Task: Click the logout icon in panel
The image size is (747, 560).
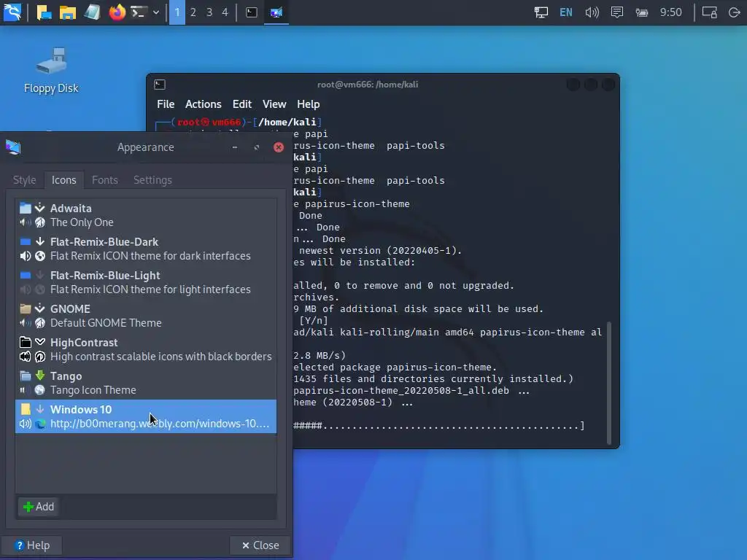Action: [x=734, y=12]
